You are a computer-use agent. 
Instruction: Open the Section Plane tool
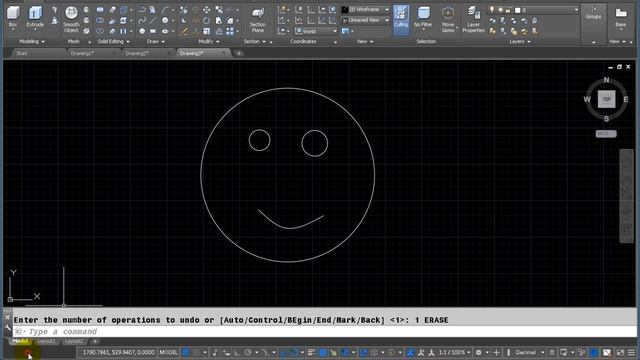[258, 20]
